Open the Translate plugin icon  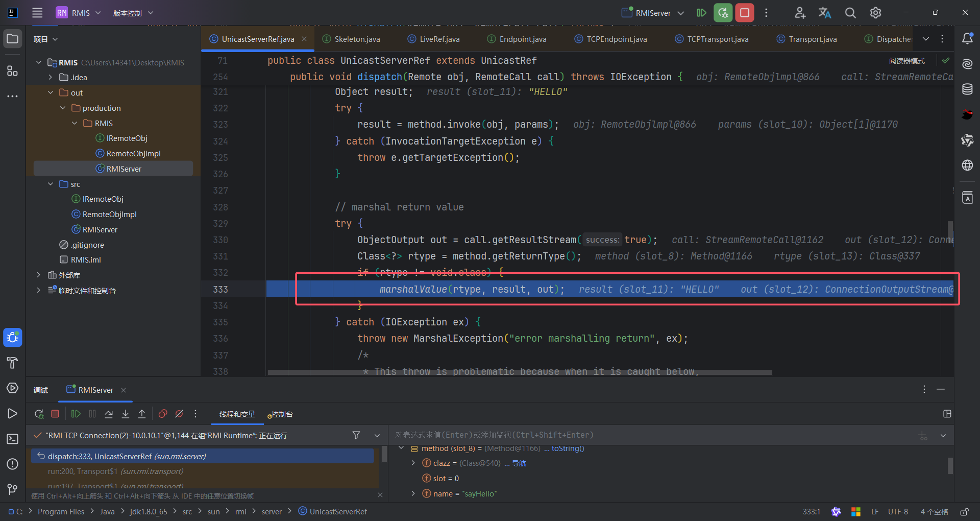point(825,13)
